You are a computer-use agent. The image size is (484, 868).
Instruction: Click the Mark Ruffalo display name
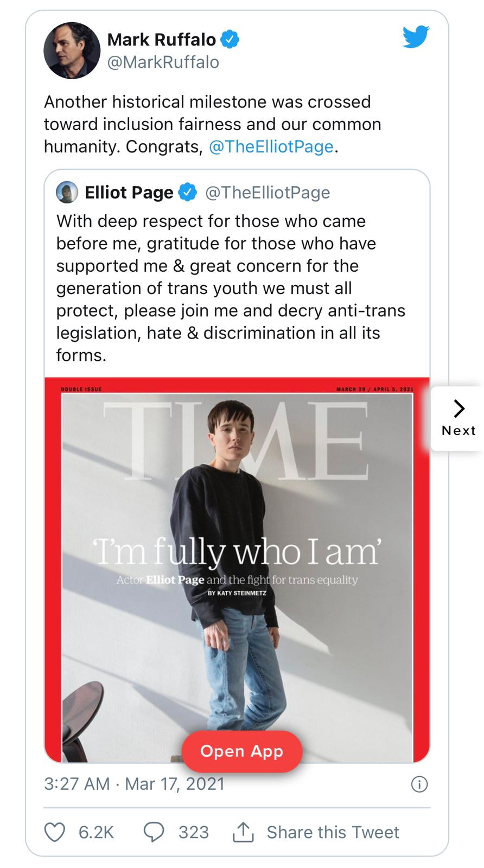(x=162, y=40)
